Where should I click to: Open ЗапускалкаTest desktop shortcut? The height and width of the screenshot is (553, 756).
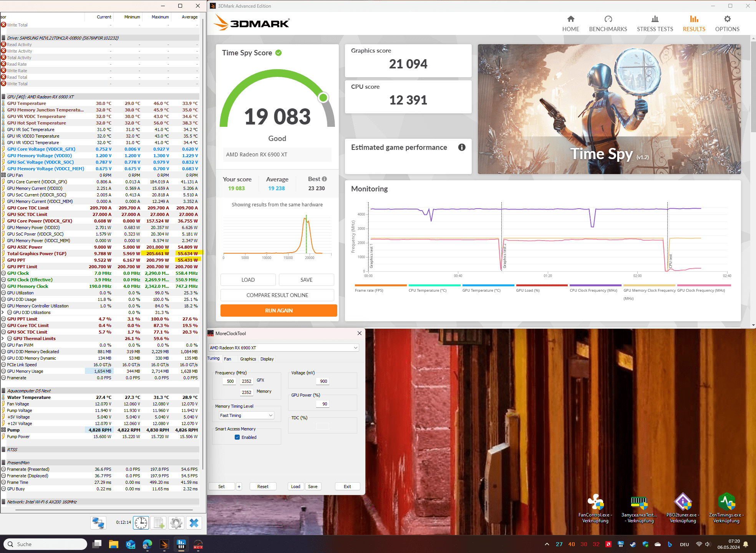click(639, 508)
